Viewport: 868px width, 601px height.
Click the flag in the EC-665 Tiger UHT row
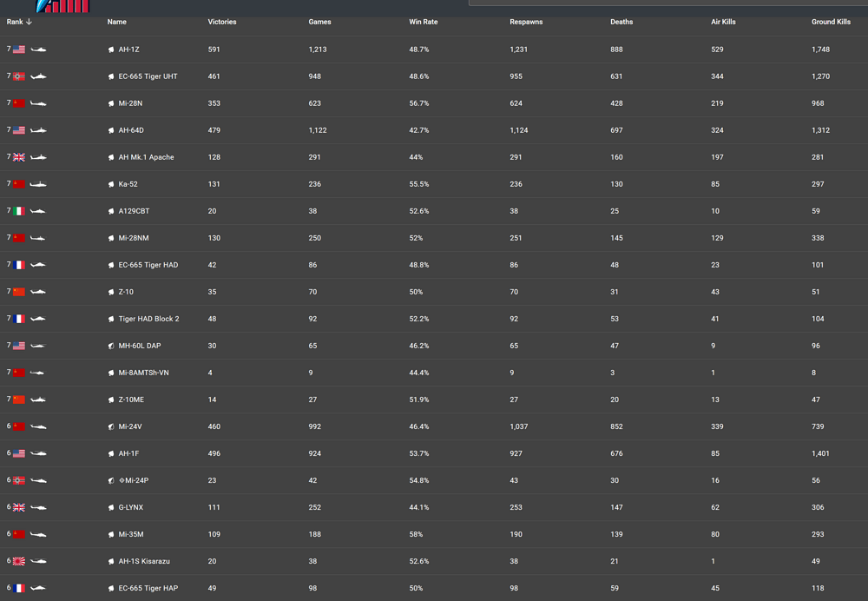(19, 76)
